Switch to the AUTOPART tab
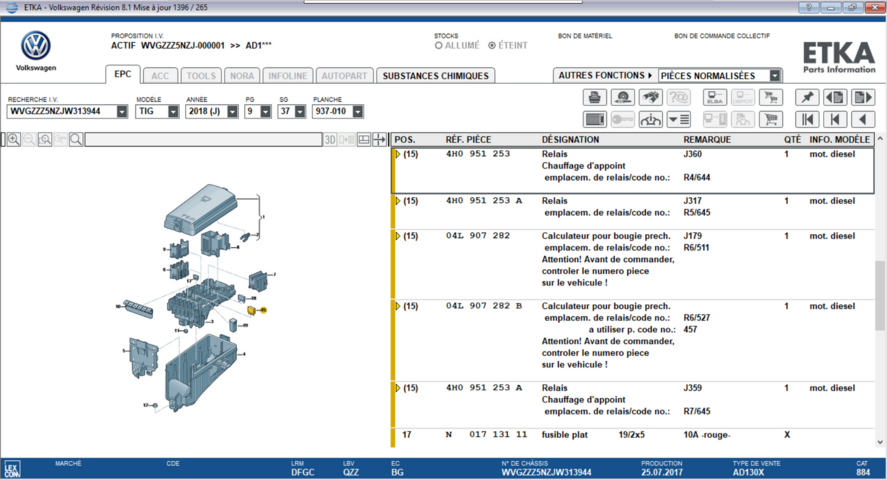The image size is (887, 480). click(x=344, y=76)
